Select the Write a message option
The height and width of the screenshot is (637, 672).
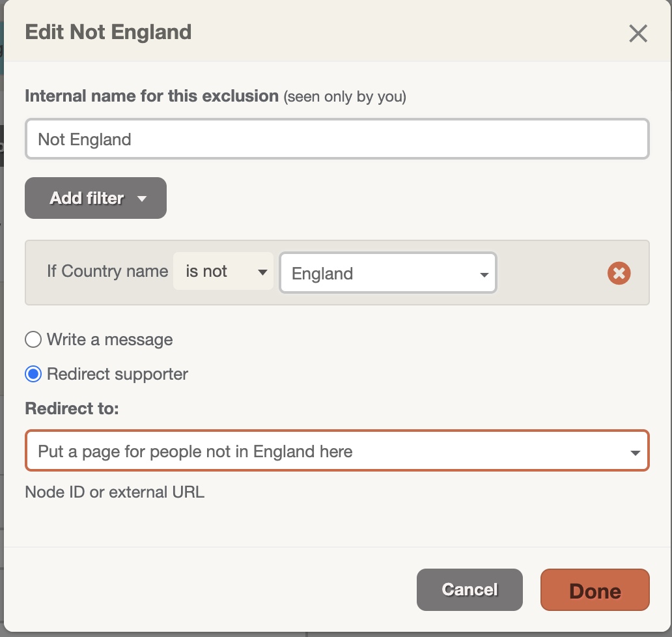[x=33, y=339]
